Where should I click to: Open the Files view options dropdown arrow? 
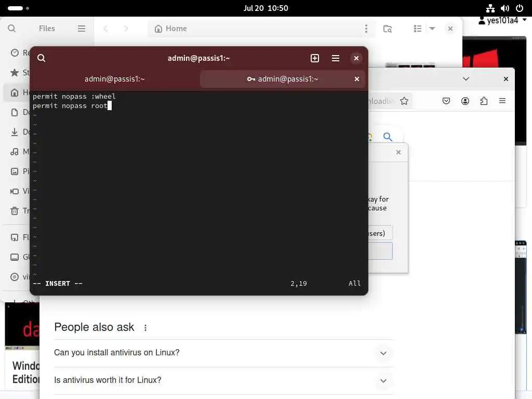[x=432, y=29]
